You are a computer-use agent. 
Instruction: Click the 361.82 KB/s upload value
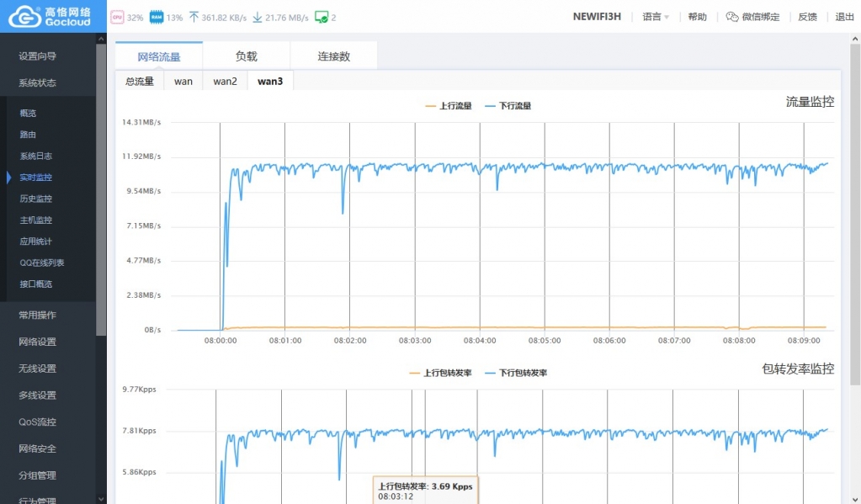(224, 18)
